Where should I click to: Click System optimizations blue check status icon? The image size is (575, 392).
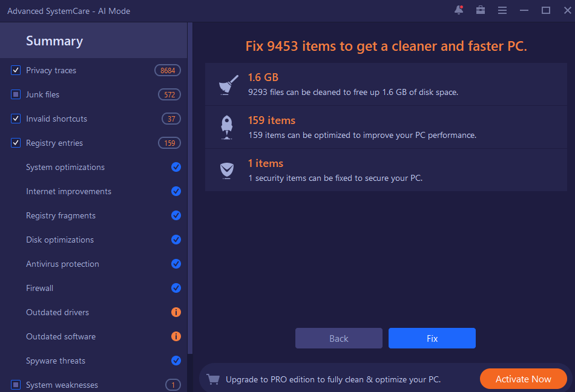[x=176, y=167]
